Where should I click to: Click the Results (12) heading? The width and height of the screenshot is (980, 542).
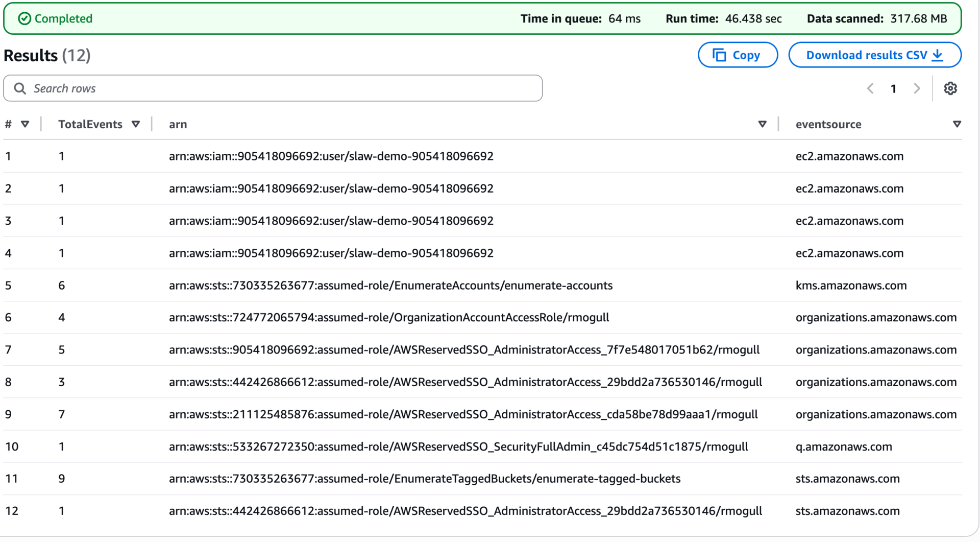pyautogui.click(x=47, y=55)
